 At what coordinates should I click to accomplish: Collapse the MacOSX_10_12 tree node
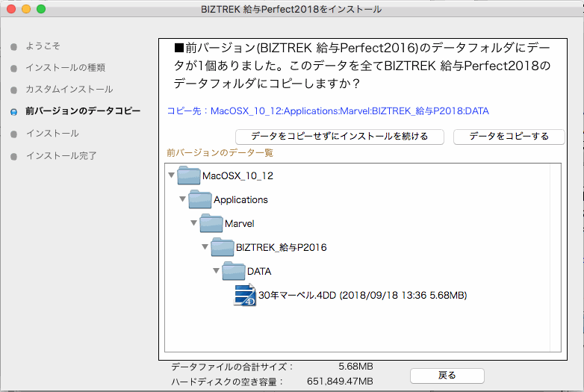[171, 176]
